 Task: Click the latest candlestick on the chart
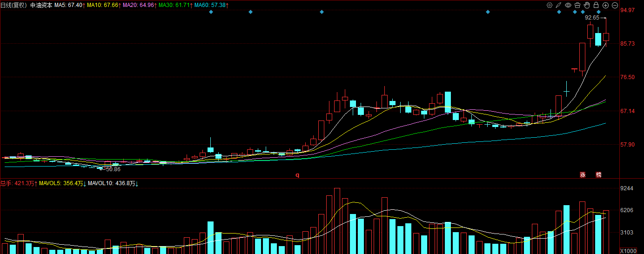click(606, 32)
